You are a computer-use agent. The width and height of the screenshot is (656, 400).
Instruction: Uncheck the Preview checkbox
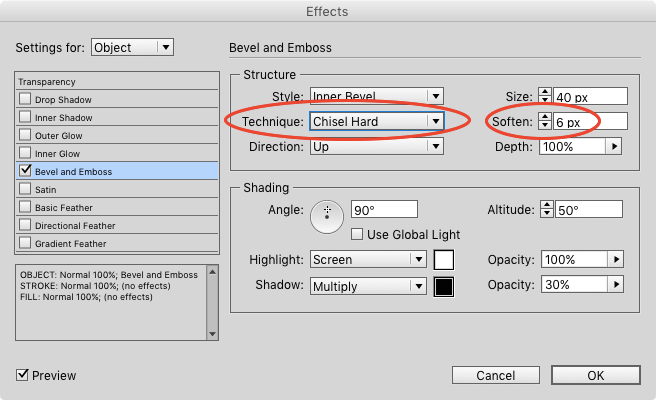tap(24, 375)
